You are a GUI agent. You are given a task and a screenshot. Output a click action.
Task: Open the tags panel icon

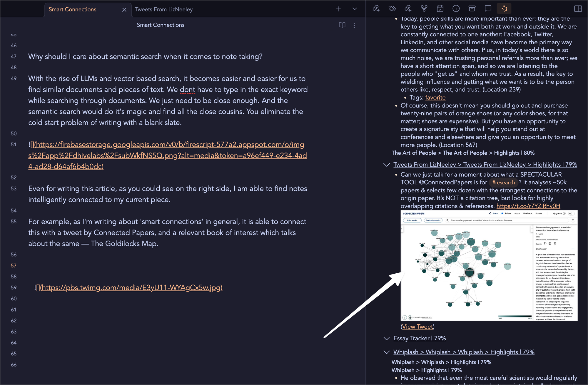[x=392, y=9]
